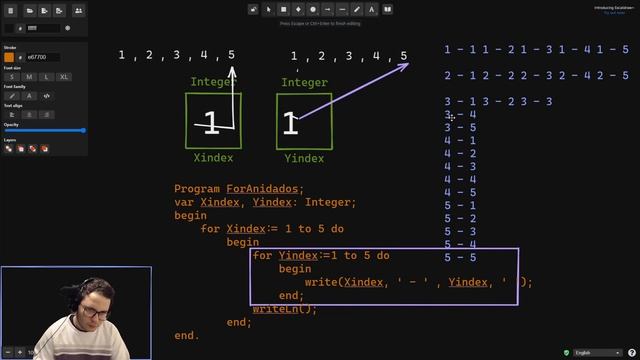Select font size XL

64,77
